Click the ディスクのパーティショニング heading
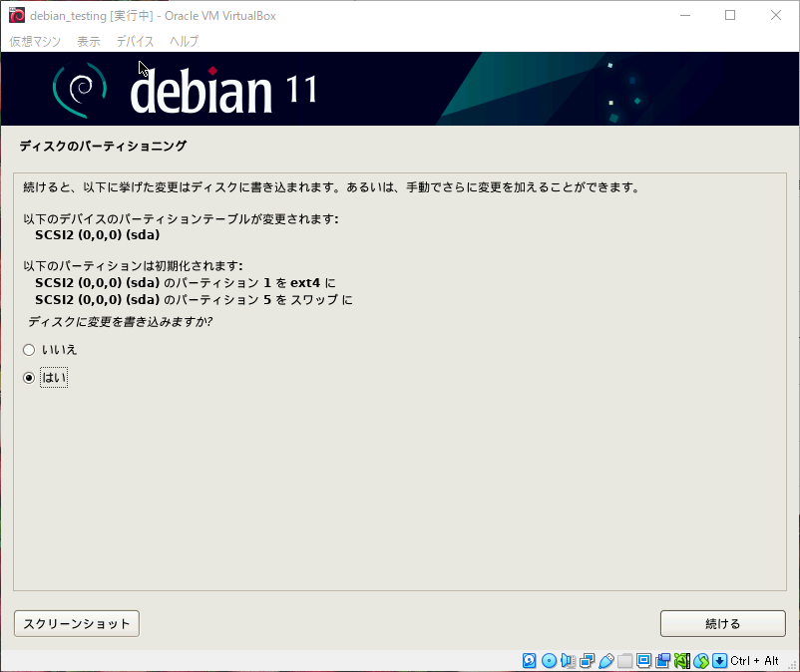 click(x=103, y=146)
